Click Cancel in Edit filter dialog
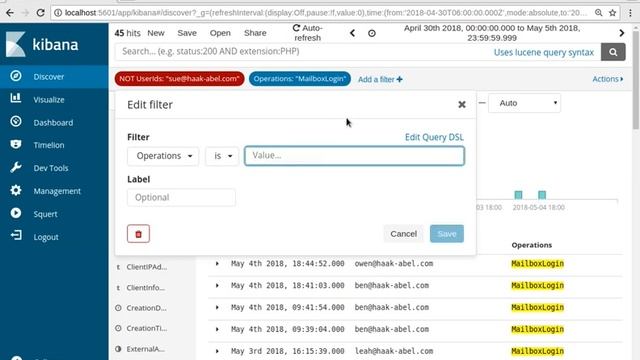The image size is (640, 360). [x=403, y=234]
